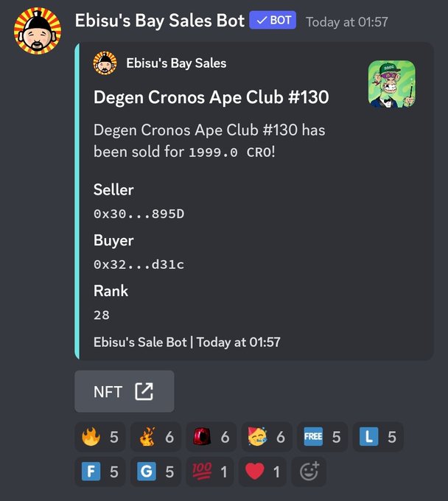
Task: Open the add reaction smiley icon
Action: (309, 472)
